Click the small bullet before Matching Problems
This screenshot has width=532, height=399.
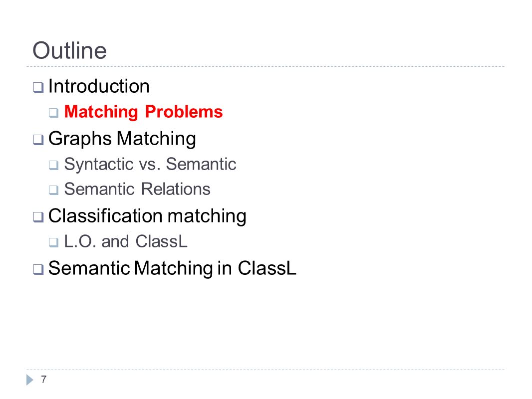[x=53, y=113]
